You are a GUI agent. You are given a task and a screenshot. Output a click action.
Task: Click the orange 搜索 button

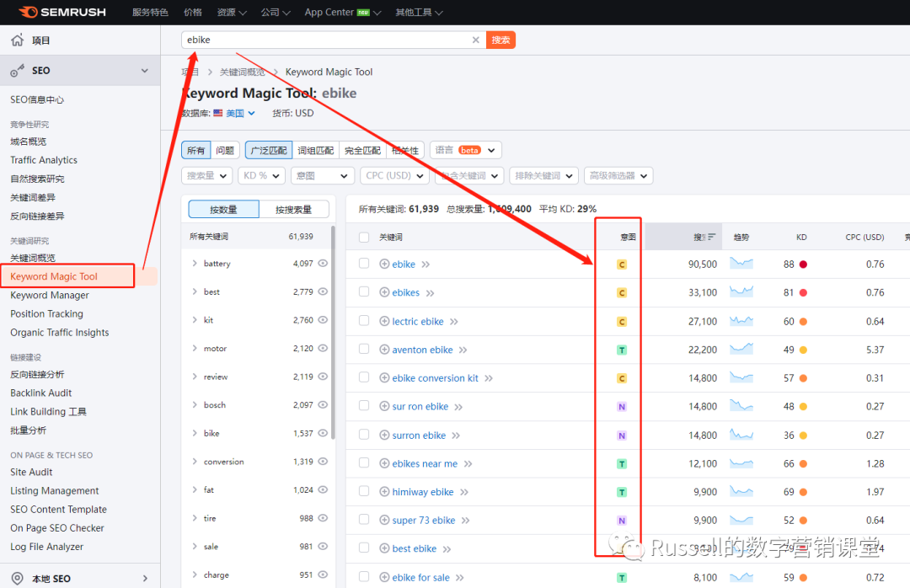click(x=500, y=40)
